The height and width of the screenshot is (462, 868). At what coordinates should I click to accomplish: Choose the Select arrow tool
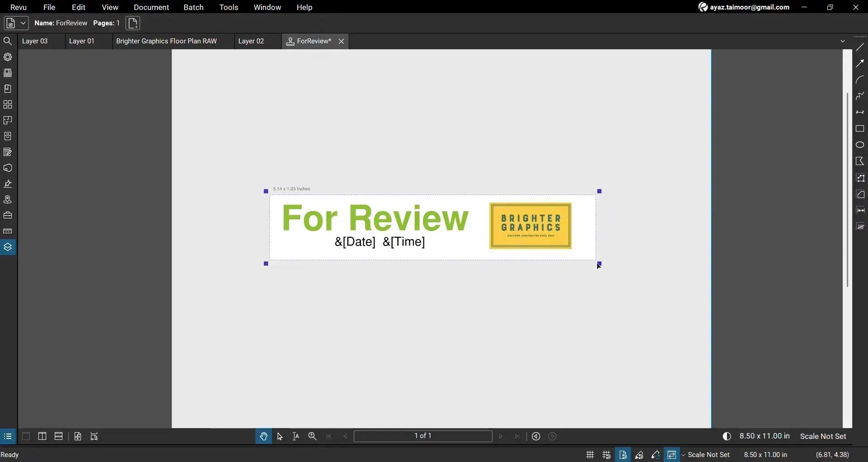(x=280, y=436)
